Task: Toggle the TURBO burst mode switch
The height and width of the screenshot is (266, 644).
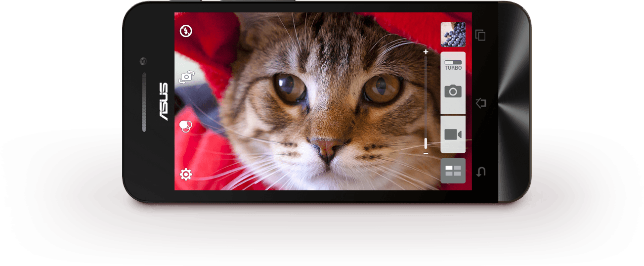Action: (453, 64)
